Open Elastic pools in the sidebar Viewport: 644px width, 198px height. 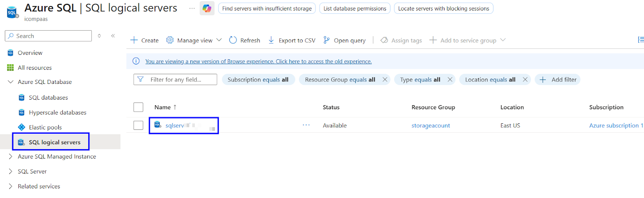[45, 127]
